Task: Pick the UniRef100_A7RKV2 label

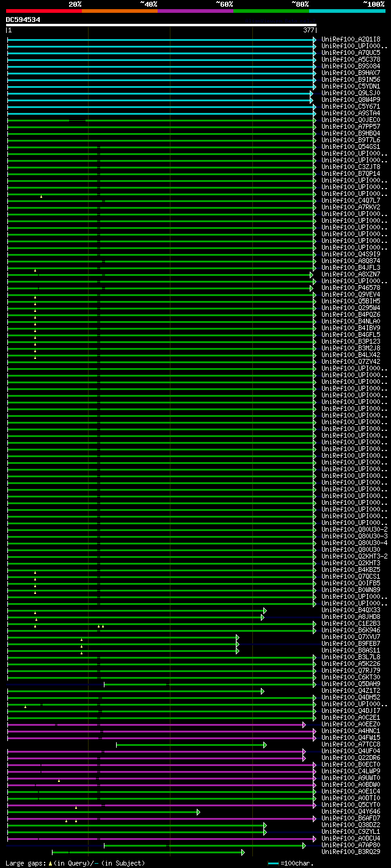Action: click(351, 207)
